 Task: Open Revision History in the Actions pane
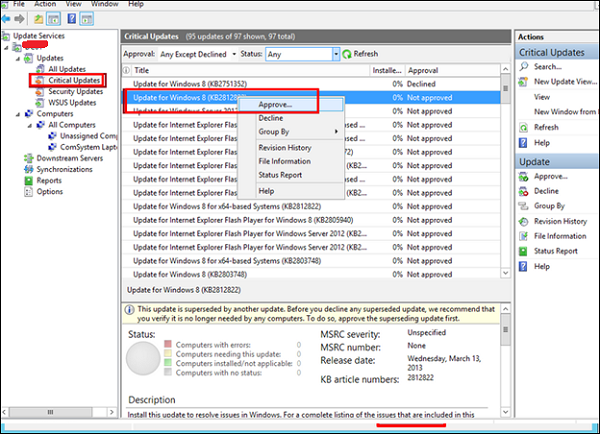click(560, 221)
